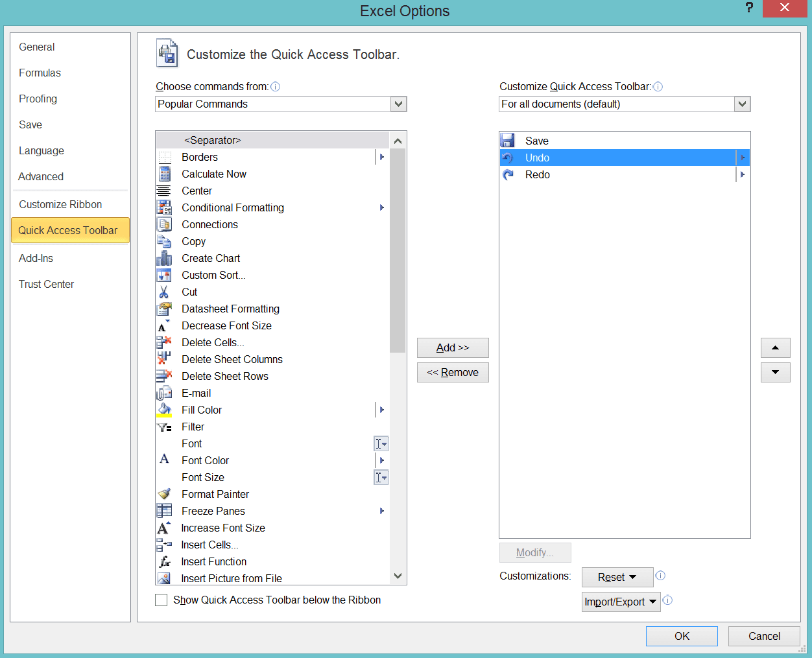Switch to the Customize Ribbon section
This screenshot has width=812, height=658.
click(x=60, y=204)
